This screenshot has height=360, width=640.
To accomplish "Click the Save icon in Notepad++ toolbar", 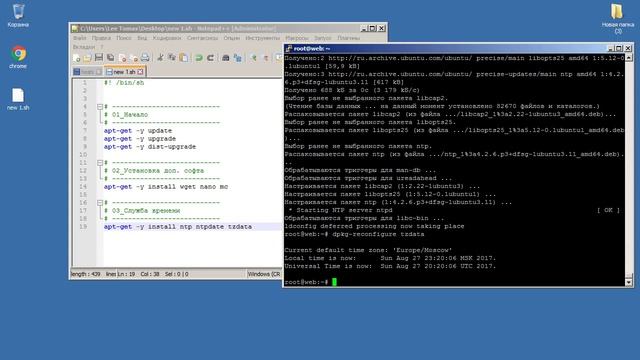I will coord(99,58).
